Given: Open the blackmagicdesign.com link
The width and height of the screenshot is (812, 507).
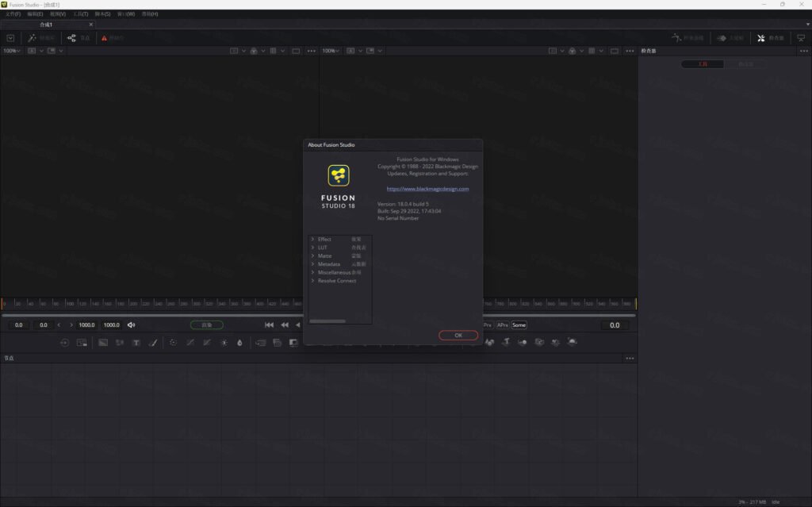Looking at the screenshot, I should coord(427,189).
